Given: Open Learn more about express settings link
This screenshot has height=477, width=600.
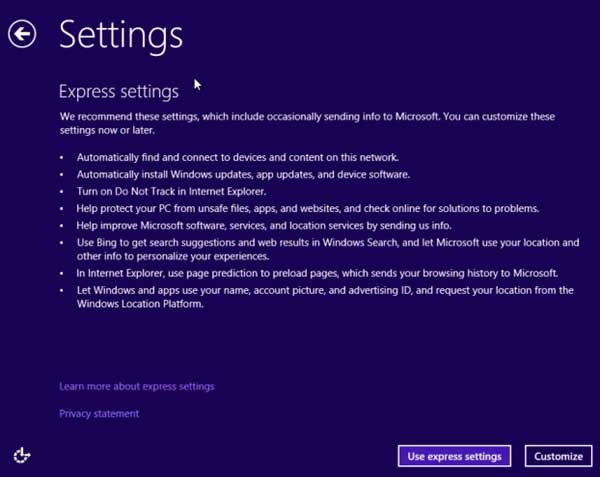Looking at the screenshot, I should [x=137, y=386].
